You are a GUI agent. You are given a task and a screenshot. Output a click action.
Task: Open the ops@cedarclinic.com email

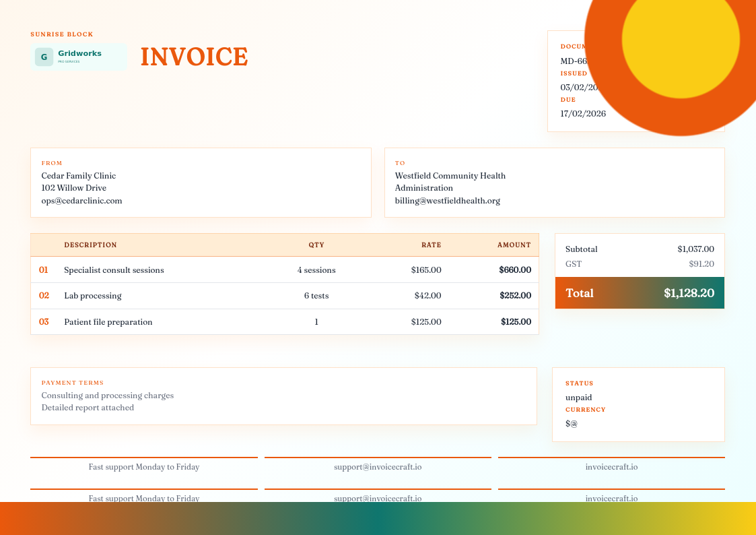click(x=81, y=201)
